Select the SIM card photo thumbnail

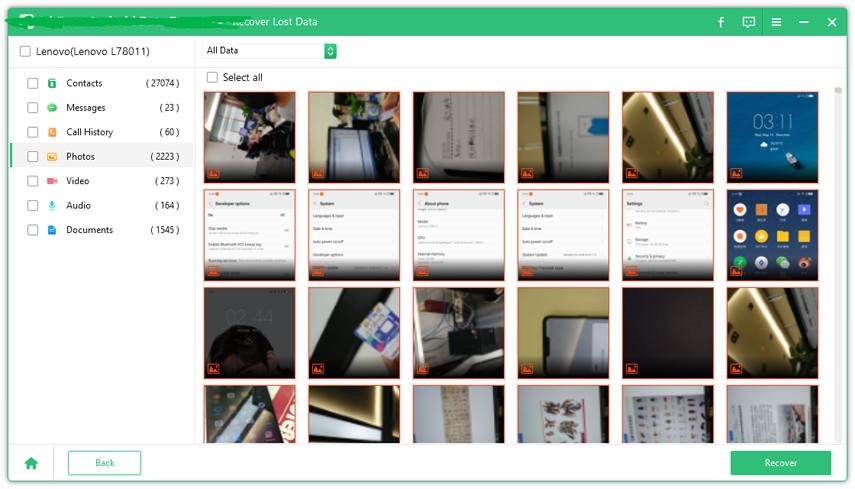tap(354, 333)
